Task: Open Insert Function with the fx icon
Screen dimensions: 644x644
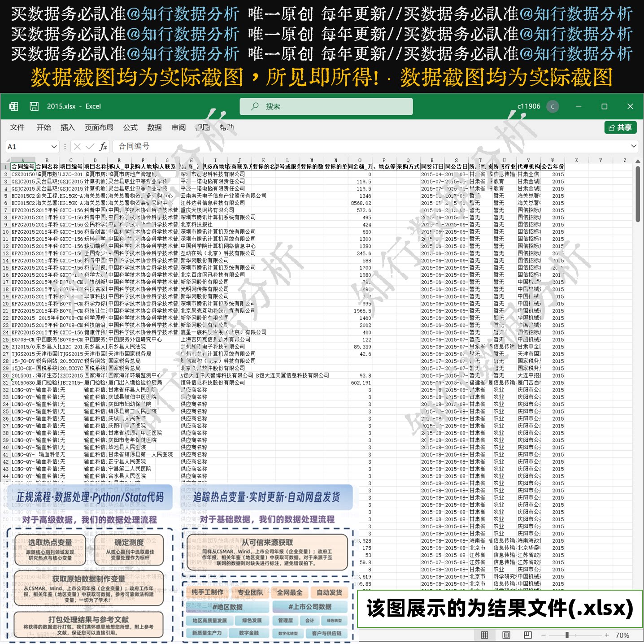Action: [x=103, y=146]
